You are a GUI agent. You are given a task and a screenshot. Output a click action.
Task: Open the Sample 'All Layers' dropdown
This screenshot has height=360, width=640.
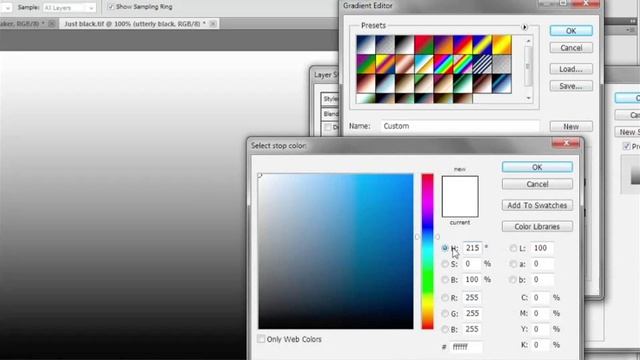69,8
